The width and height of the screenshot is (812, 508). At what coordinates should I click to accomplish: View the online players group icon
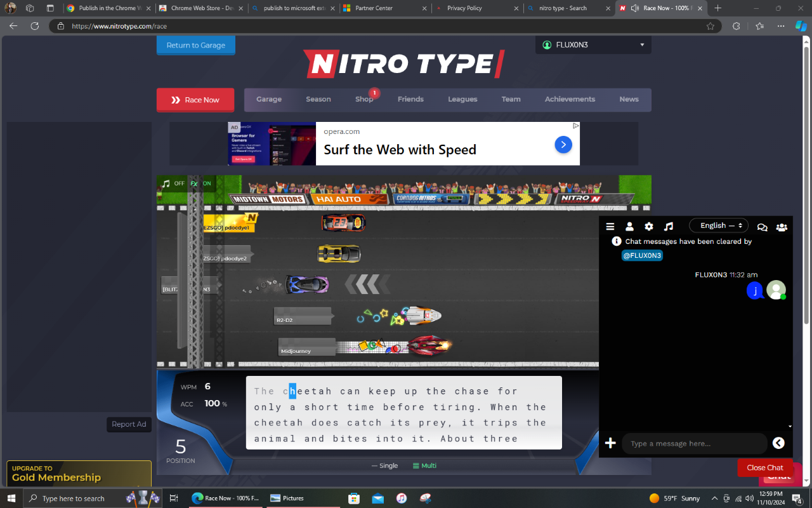782,227
